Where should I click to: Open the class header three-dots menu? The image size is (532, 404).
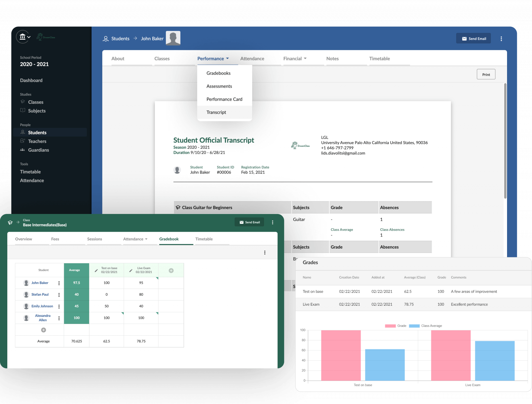(x=272, y=222)
